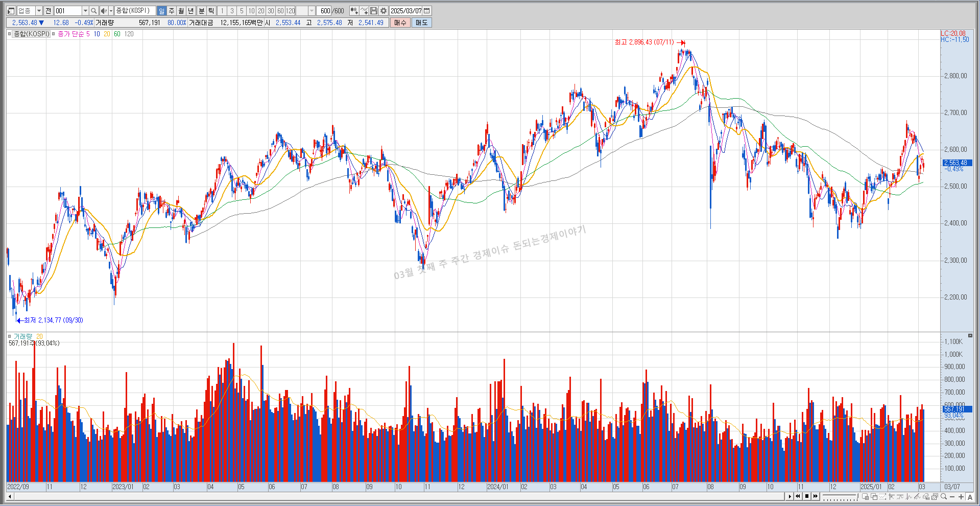Image resolution: width=980 pixels, height=506 pixels.
Task: Click the overlapping windows icon in bottom toolbar
Action: (874, 497)
